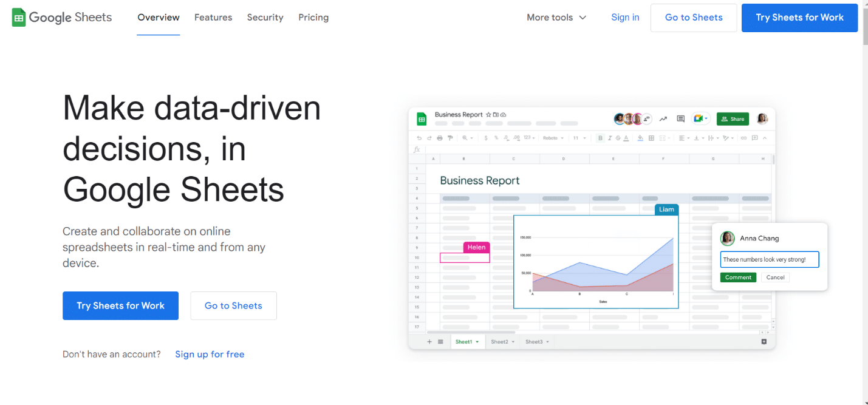The width and height of the screenshot is (868, 405).
Task: Click the profile avatar next to Share
Action: pos(762,119)
